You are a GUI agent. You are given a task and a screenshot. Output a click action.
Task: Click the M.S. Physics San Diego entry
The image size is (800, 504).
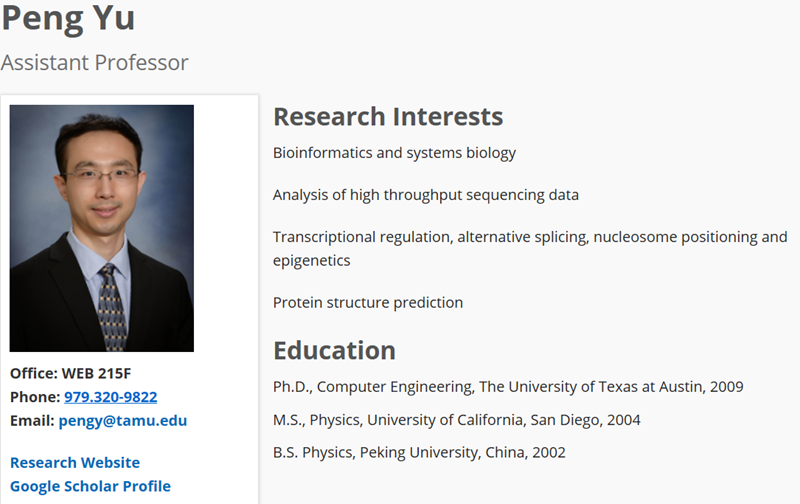point(457,420)
